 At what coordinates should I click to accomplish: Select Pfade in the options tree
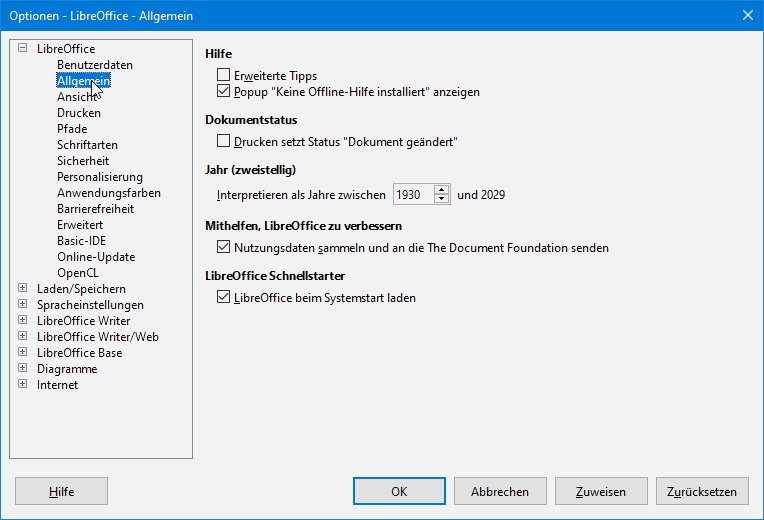(72, 129)
